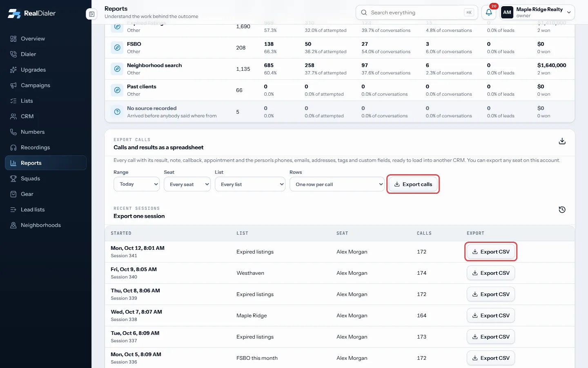Export CSV for Session 339
Screen dimensions: 588x368
click(491, 294)
